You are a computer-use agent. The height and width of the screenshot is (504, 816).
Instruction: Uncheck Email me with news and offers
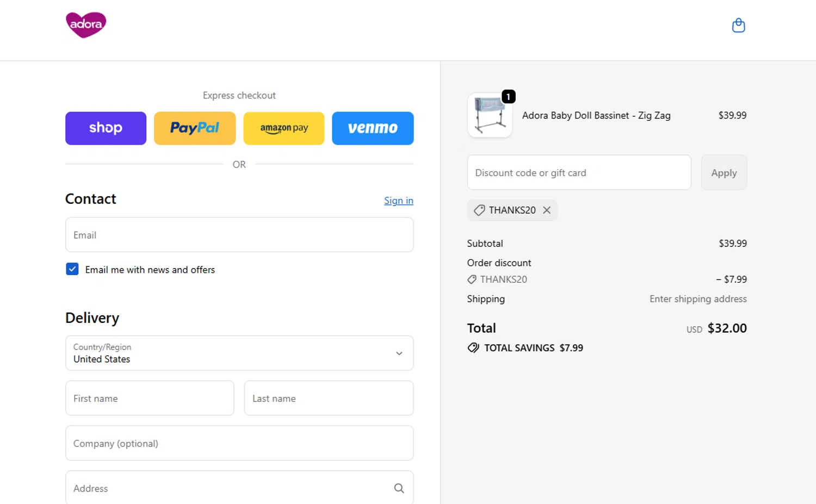click(72, 269)
